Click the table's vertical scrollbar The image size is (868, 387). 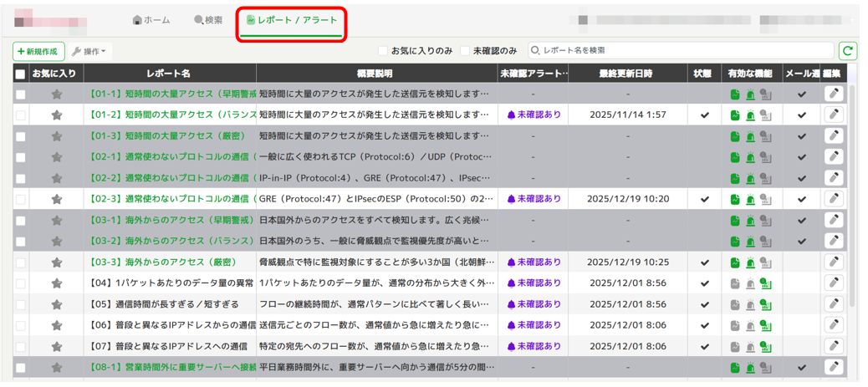pyautogui.click(x=852, y=196)
